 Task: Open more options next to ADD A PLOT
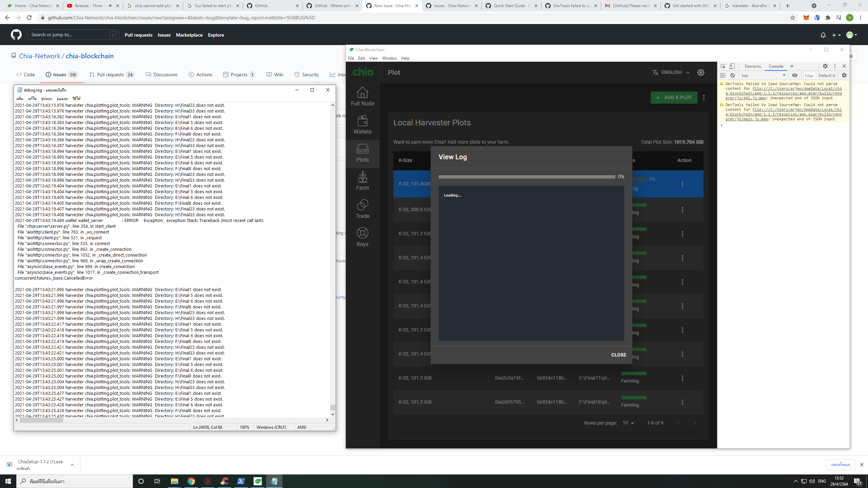click(x=704, y=98)
